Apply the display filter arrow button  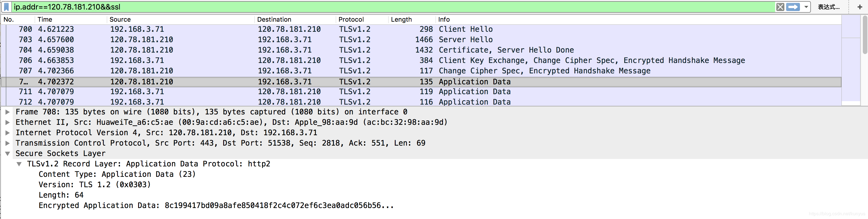(x=793, y=7)
